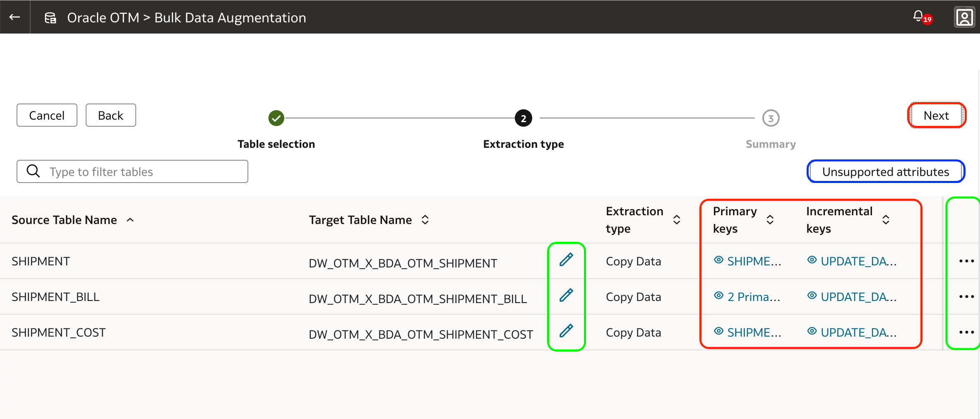Screen dimensions: 980x419
Task: Open row actions menu for SHIPMENT_BILL
Action: pos(966,296)
